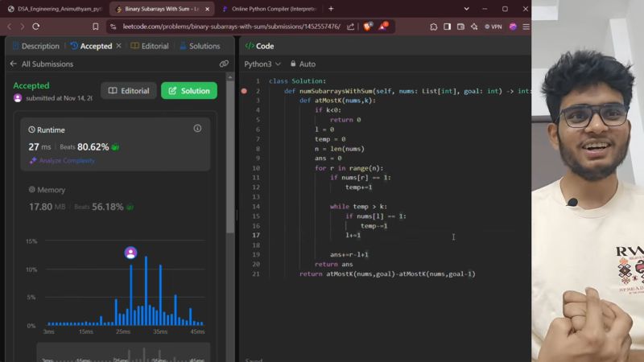The width and height of the screenshot is (644, 362).
Task: Open browser extensions puzzle icon
Action: pyautogui.click(x=434, y=27)
